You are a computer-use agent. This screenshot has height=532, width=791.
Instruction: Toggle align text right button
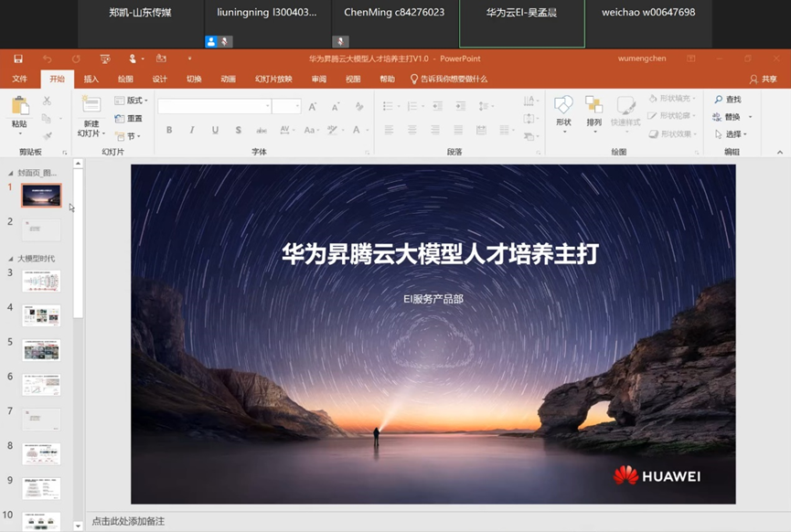(x=435, y=130)
